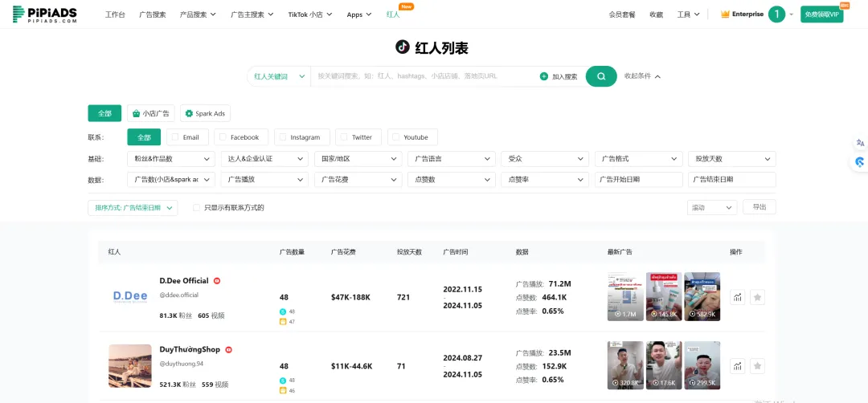
Task: Click the PiPiADS logo
Action: (45, 14)
